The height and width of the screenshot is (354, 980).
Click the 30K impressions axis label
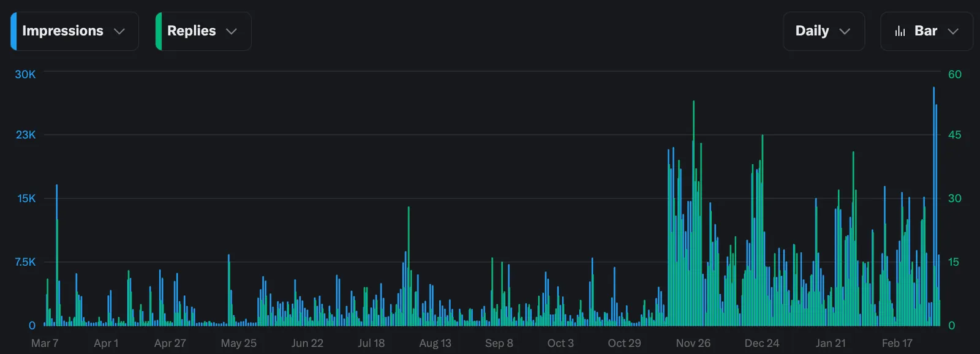click(x=25, y=74)
